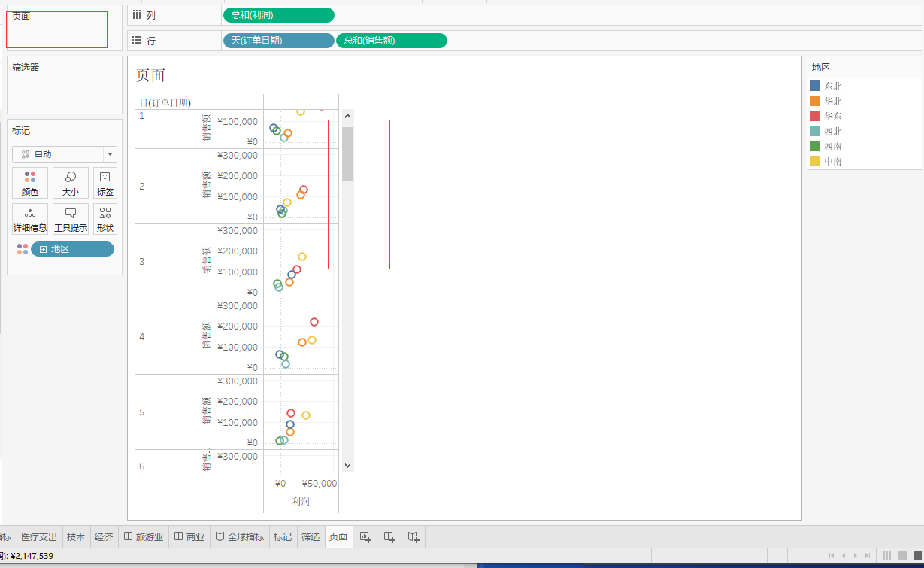Click the 页面 (Pages) shelf area

65,29
